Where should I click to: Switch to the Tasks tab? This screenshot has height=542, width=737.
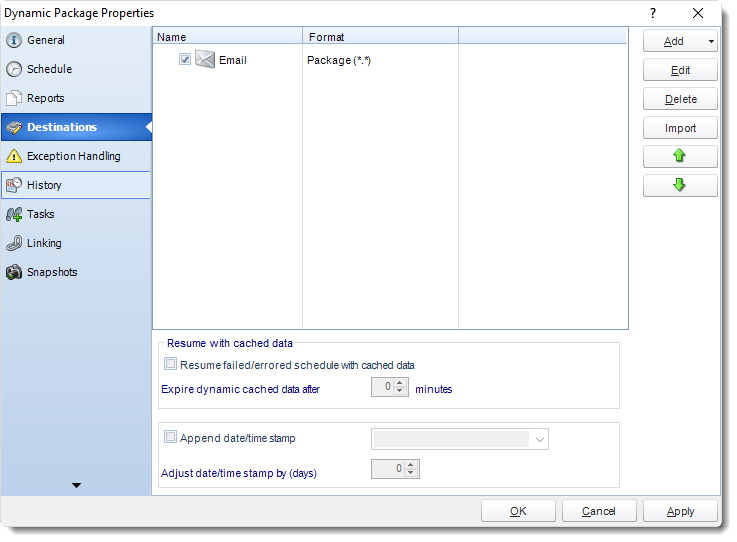[76, 214]
